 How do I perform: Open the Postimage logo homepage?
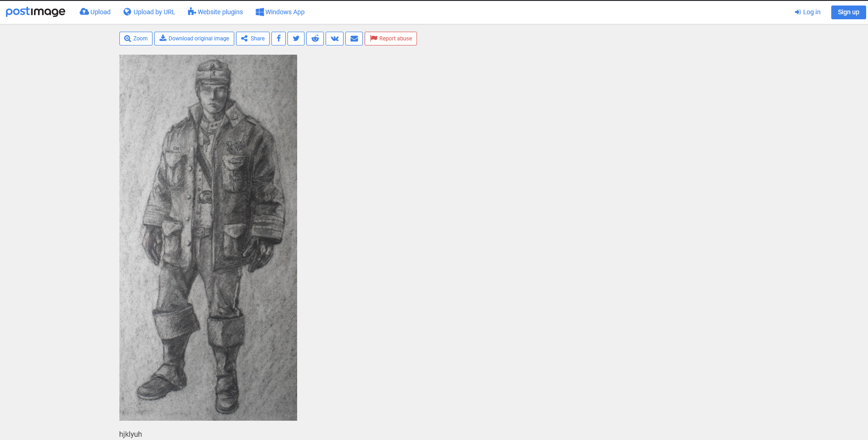35,12
